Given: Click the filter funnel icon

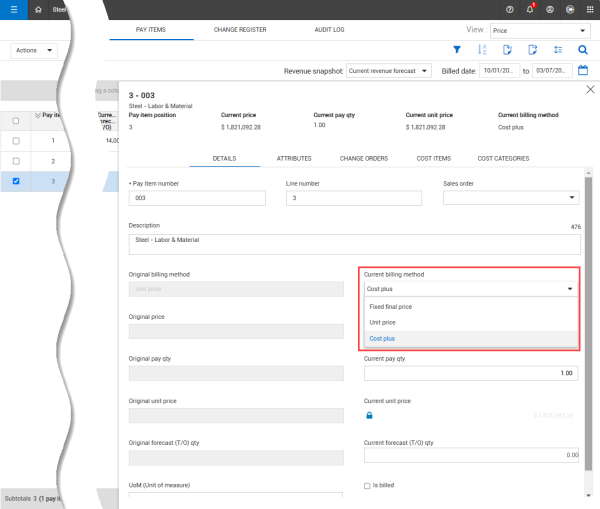Looking at the screenshot, I should tap(457, 50).
